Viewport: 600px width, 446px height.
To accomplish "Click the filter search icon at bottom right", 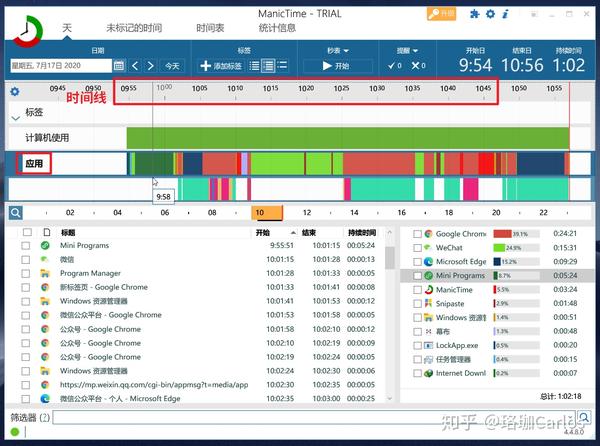I will (584, 417).
